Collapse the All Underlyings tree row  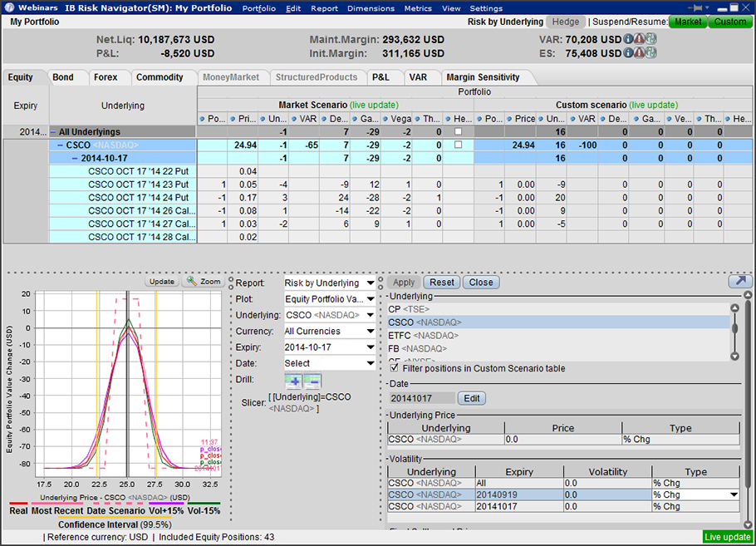coord(53,131)
